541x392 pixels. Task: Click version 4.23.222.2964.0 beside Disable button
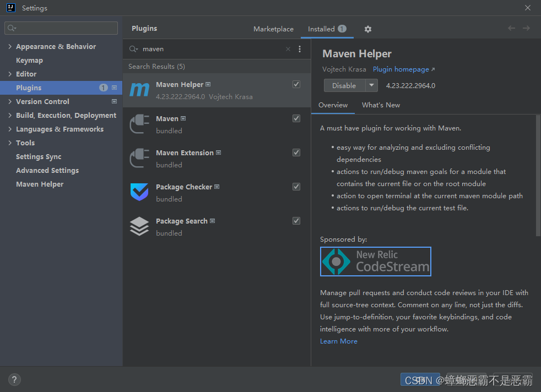click(x=410, y=85)
